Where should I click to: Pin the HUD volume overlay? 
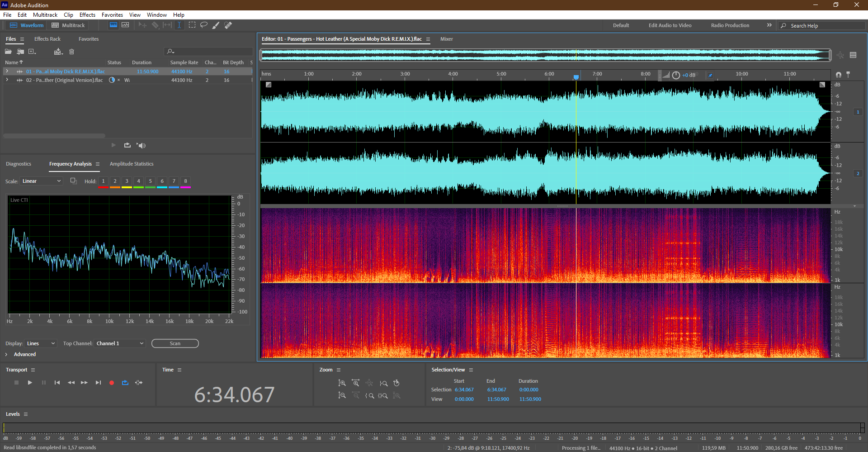(x=710, y=75)
